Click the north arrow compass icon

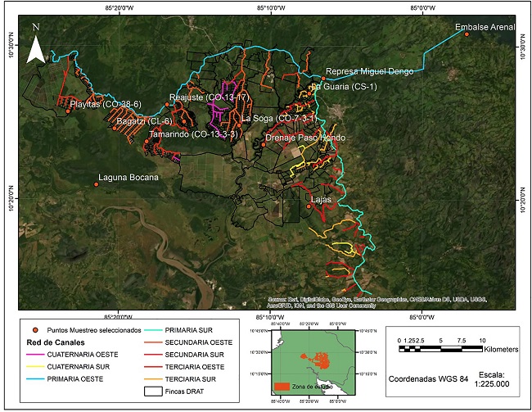click(x=35, y=44)
